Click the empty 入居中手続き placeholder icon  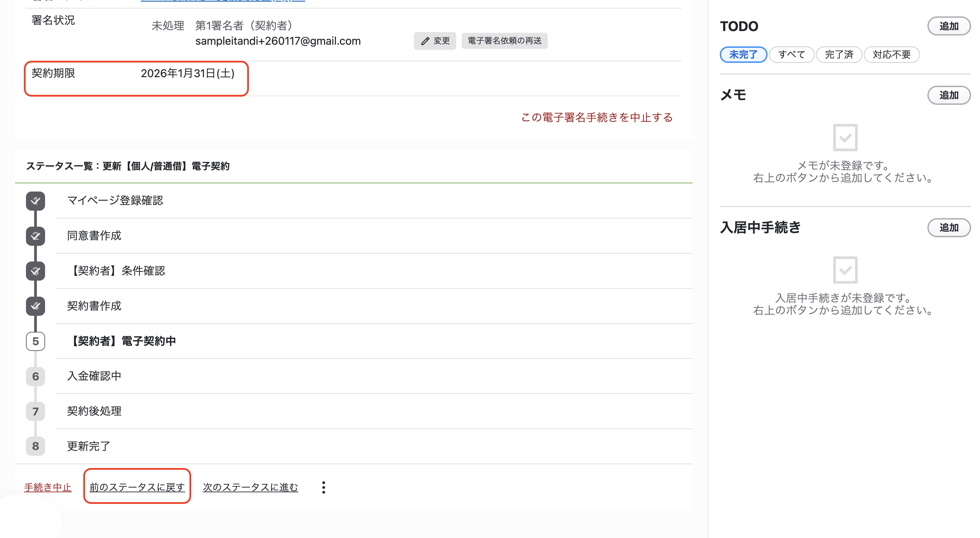[845, 270]
